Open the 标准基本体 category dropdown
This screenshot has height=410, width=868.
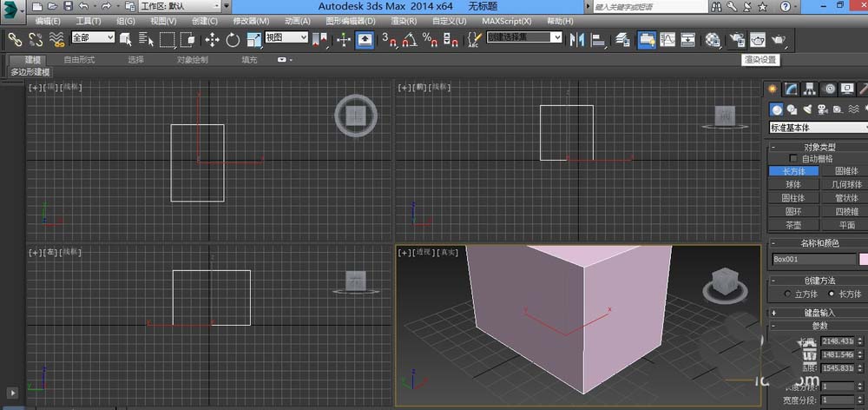point(818,128)
